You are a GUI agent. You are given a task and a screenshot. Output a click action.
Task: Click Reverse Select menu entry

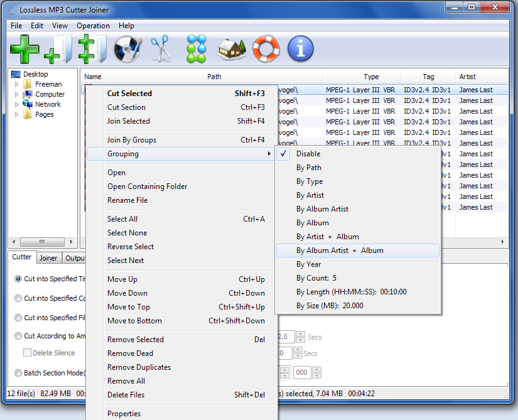(x=181, y=246)
